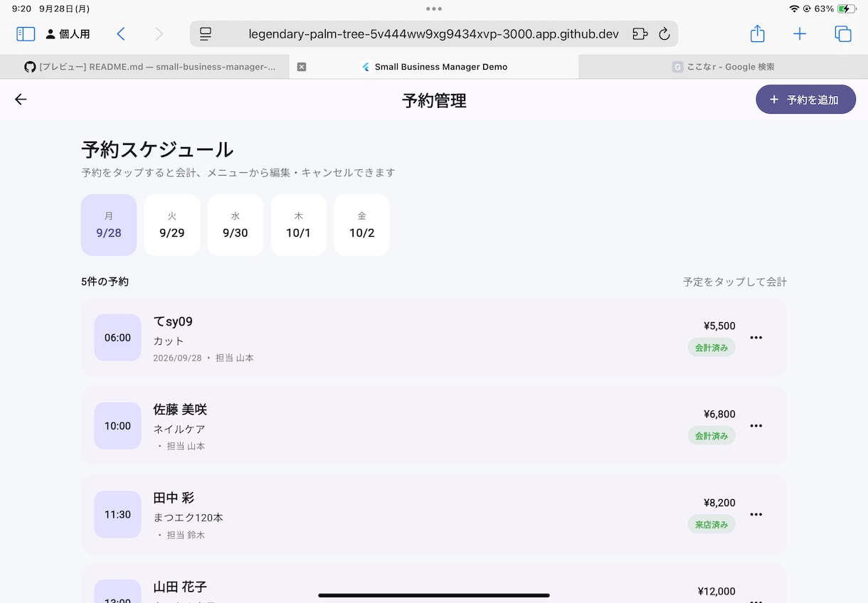Open a new tab with plus icon
Image resolution: width=868 pixels, height=603 pixels.
pyautogui.click(x=800, y=33)
